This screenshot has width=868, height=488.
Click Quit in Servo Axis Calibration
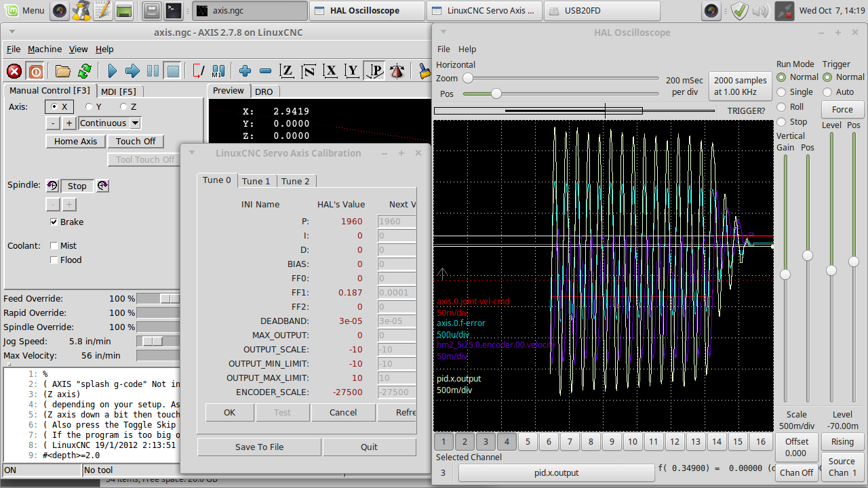(x=370, y=447)
